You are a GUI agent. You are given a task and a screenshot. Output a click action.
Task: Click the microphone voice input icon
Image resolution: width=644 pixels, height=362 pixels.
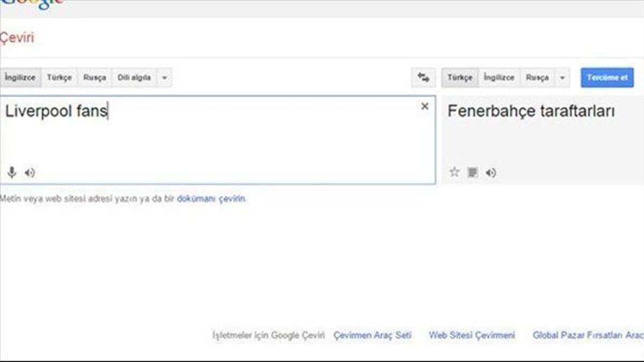tap(12, 172)
